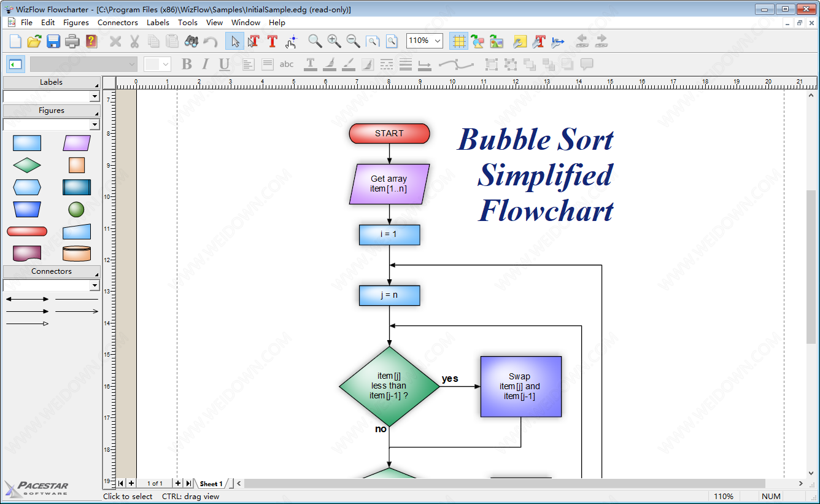Click the binoculars Find icon

point(191,41)
